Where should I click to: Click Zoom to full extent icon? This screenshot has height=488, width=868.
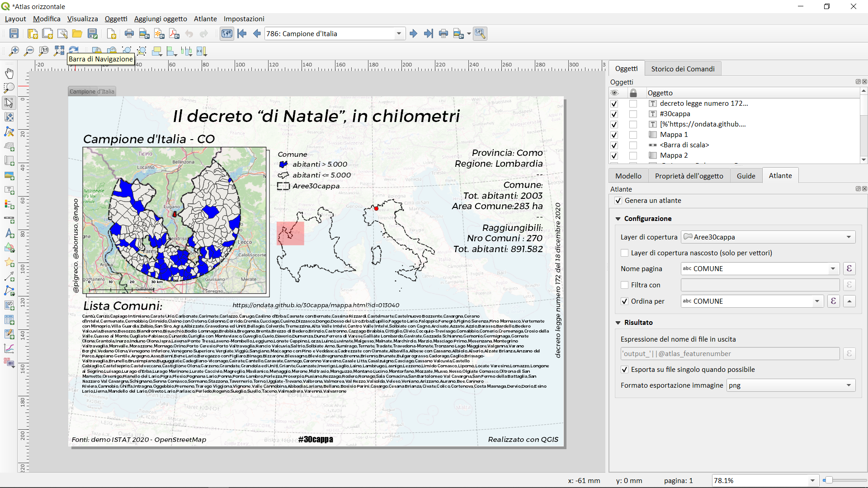coord(59,51)
